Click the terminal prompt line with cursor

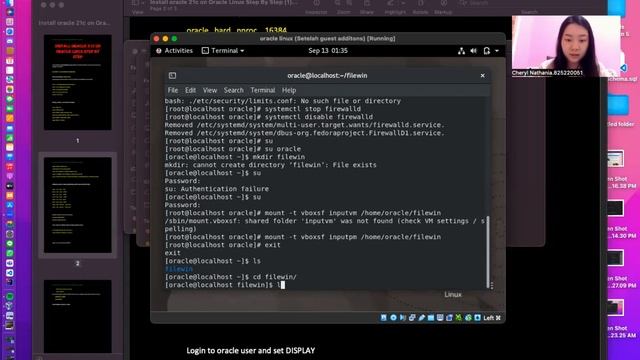(224, 285)
